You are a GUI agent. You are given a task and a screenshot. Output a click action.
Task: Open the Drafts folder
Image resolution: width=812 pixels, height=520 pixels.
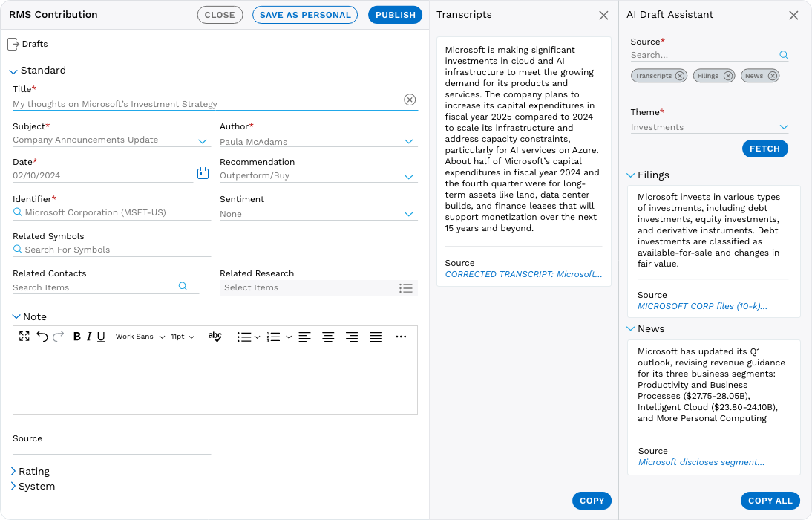click(x=28, y=44)
